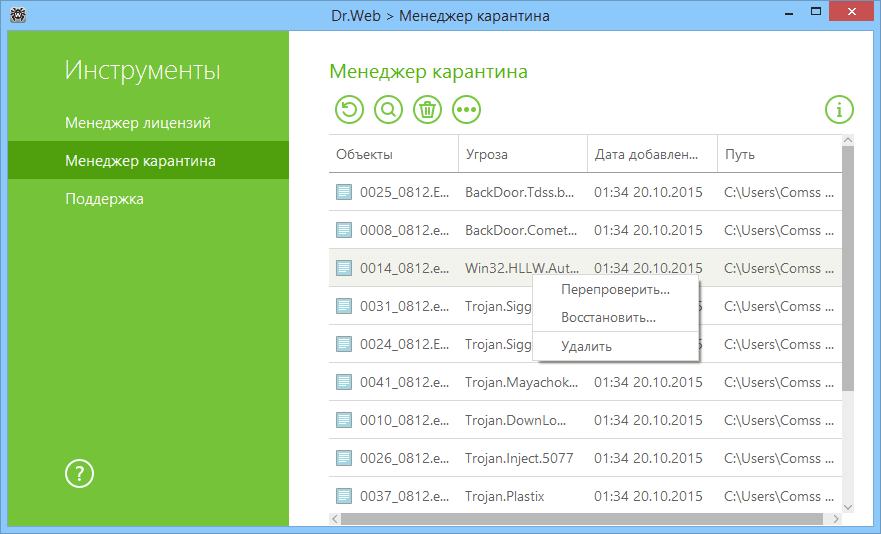
Task: Select file name 0037_0812.e...
Action: point(405,496)
